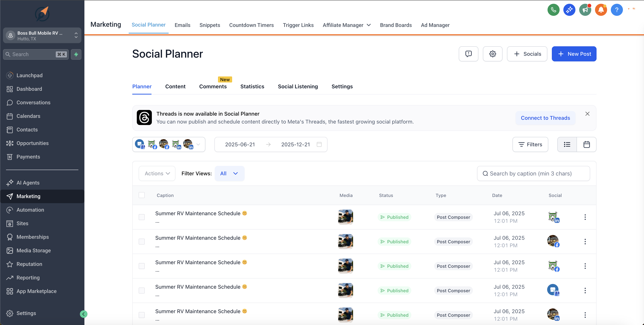Screen dimensions: 644x325
Task: Select all posts using header checkbox
Action: [142, 195]
